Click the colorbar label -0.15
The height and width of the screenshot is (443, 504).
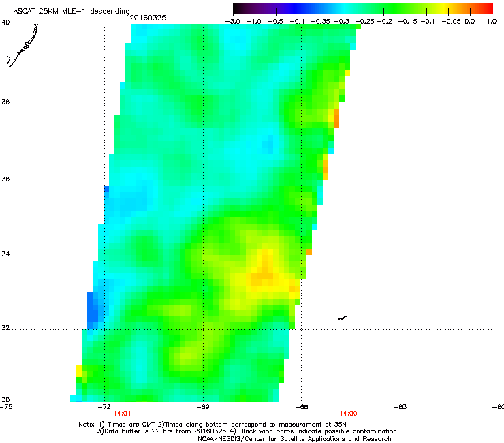pos(407,22)
